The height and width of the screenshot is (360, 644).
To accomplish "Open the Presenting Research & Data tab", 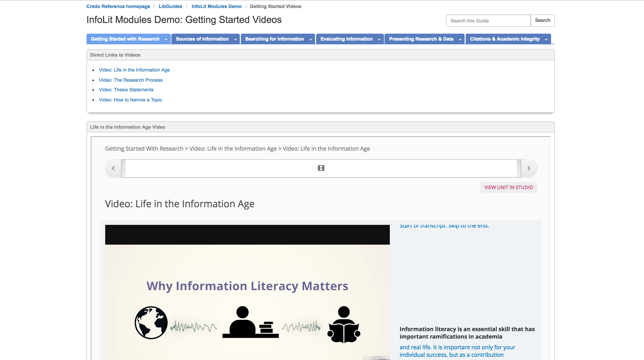I will [x=421, y=39].
